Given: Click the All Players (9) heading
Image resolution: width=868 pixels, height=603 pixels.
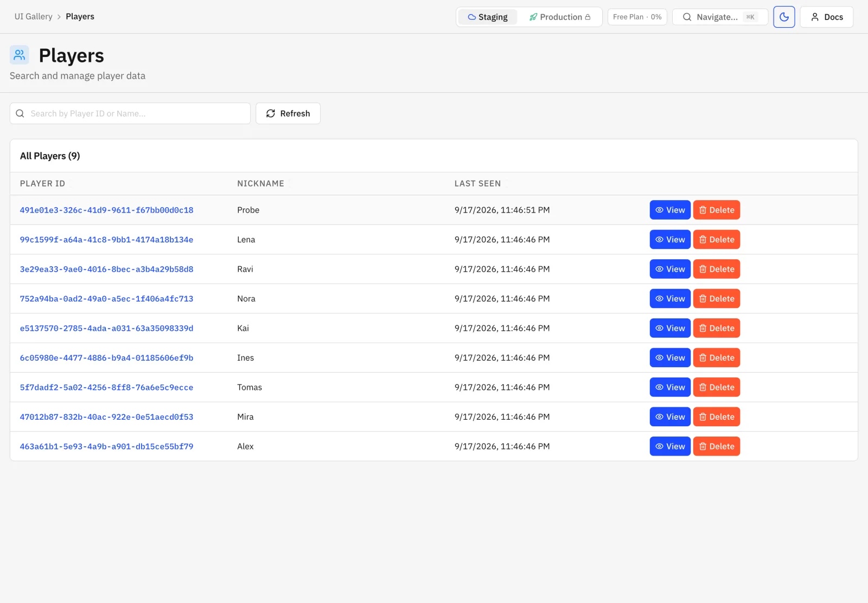Looking at the screenshot, I should tap(50, 156).
